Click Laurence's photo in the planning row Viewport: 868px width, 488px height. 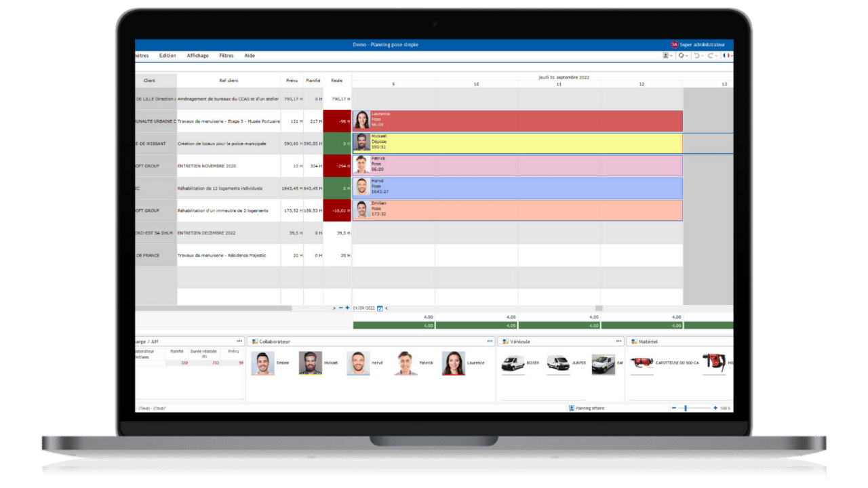click(362, 121)
